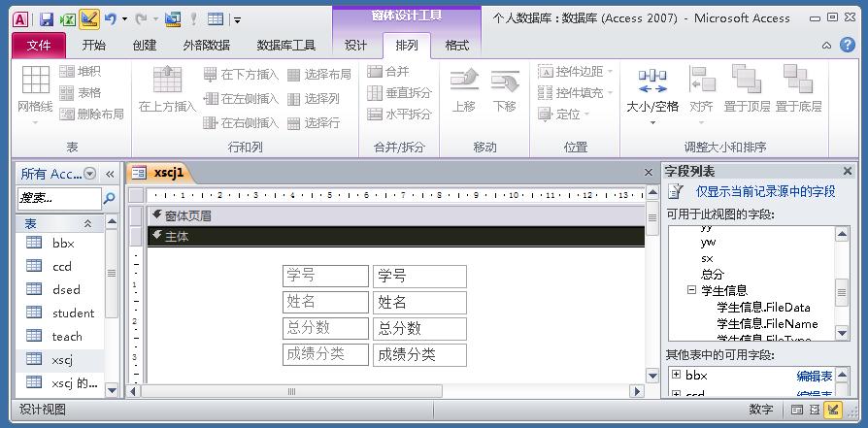Click the 选择列 select column button

314,99
